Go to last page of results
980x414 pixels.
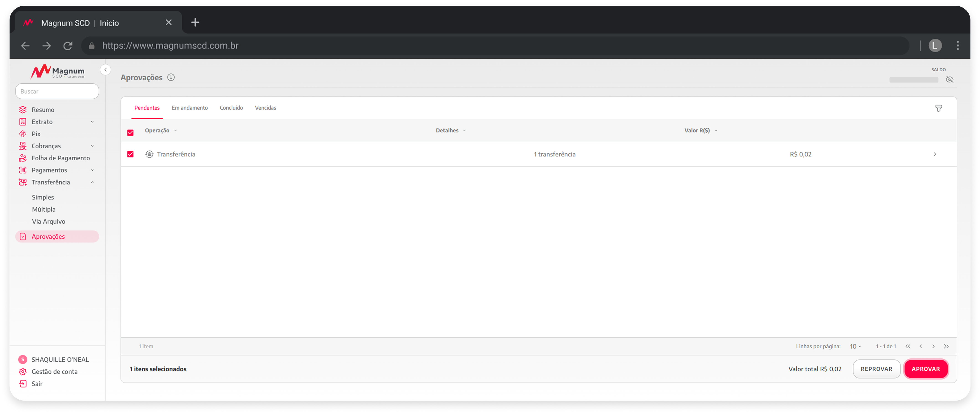[x=946, y=346]
